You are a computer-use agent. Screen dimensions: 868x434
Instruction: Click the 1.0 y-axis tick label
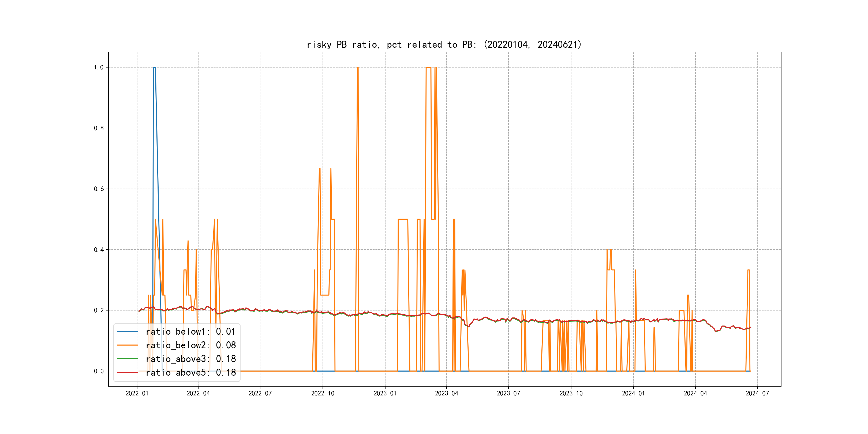[x=98, y=68]
